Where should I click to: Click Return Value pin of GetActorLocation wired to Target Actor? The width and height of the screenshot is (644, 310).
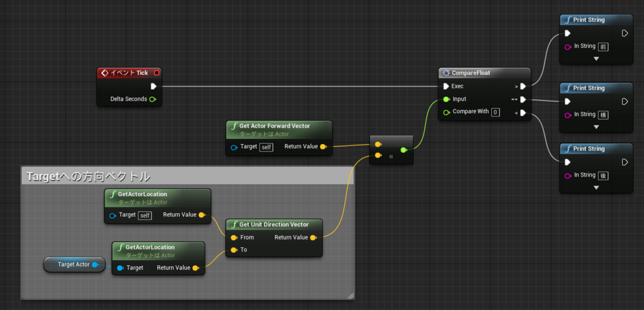[x=195, y=268]
